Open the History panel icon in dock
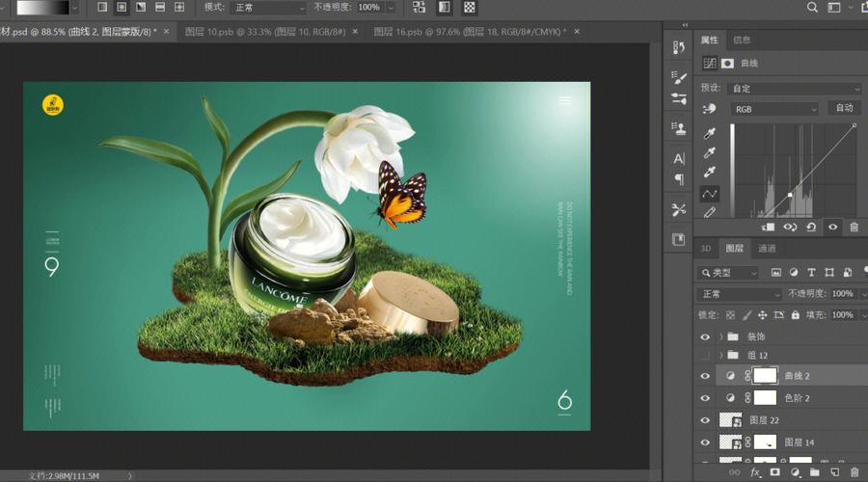 tap(679, 47)
